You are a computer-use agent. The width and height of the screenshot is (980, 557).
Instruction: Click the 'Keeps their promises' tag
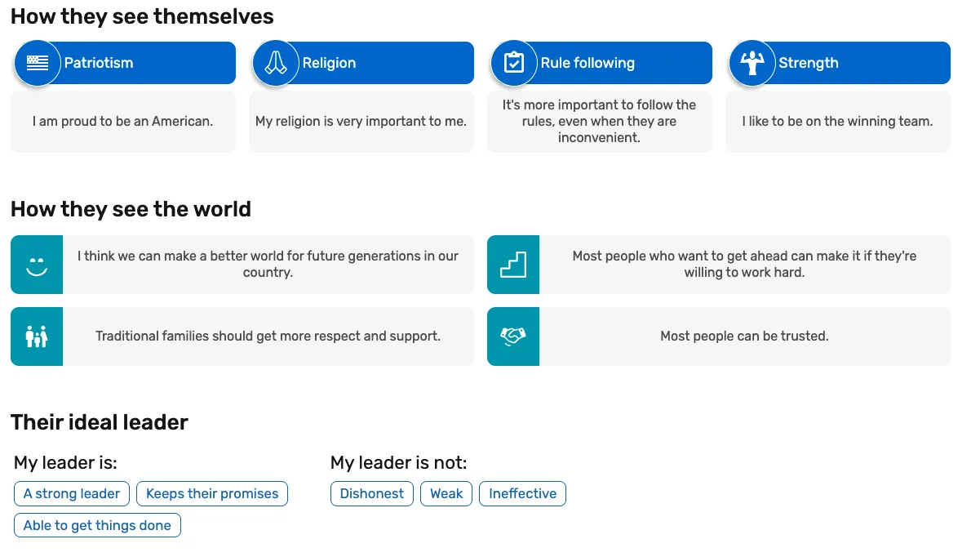tap(212, 493)
